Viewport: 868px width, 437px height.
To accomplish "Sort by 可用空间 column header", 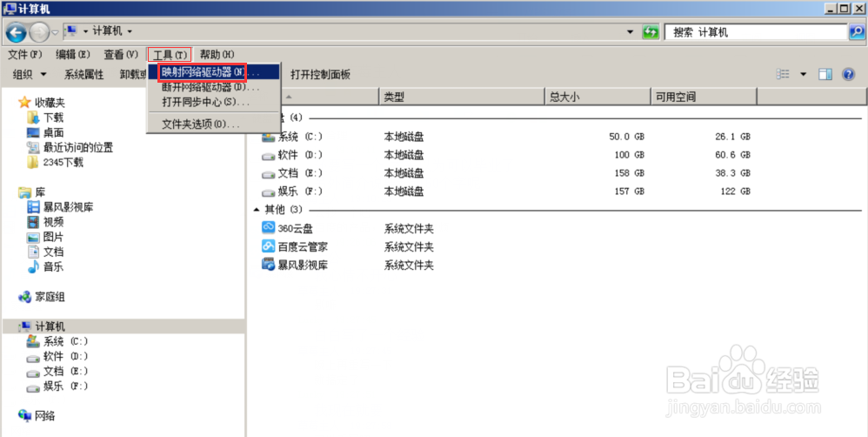I will pos(704,97).
